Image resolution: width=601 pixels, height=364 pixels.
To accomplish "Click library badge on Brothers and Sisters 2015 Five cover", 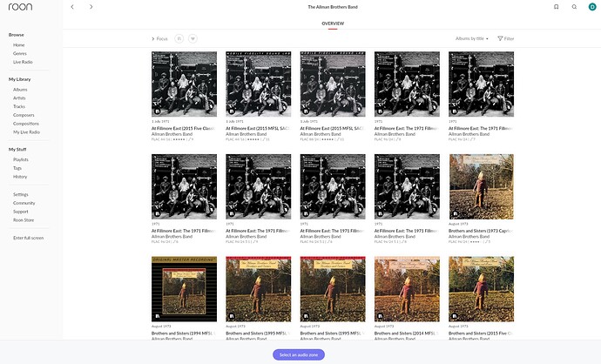I will pyautogui.click(x=455, y=316).
